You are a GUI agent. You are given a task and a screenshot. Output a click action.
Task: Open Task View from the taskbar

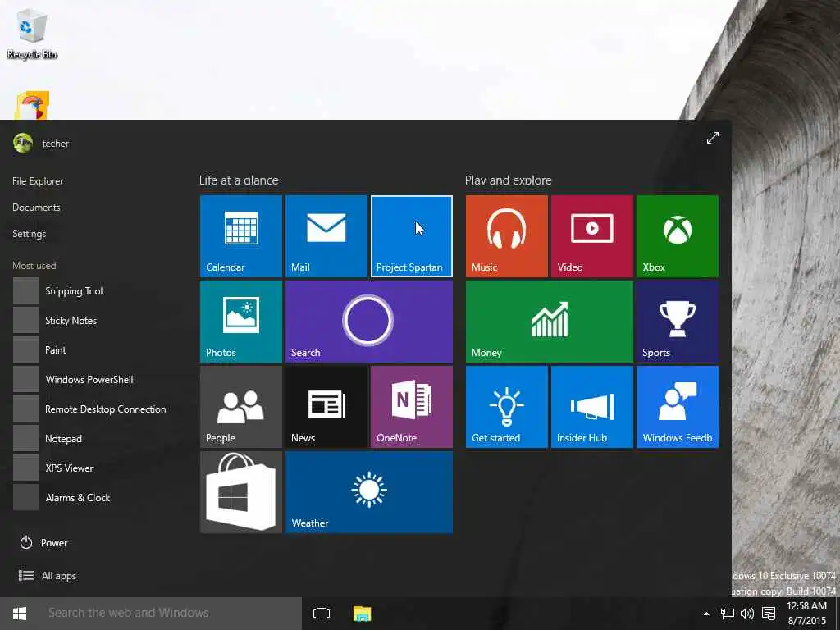[322, 614]
